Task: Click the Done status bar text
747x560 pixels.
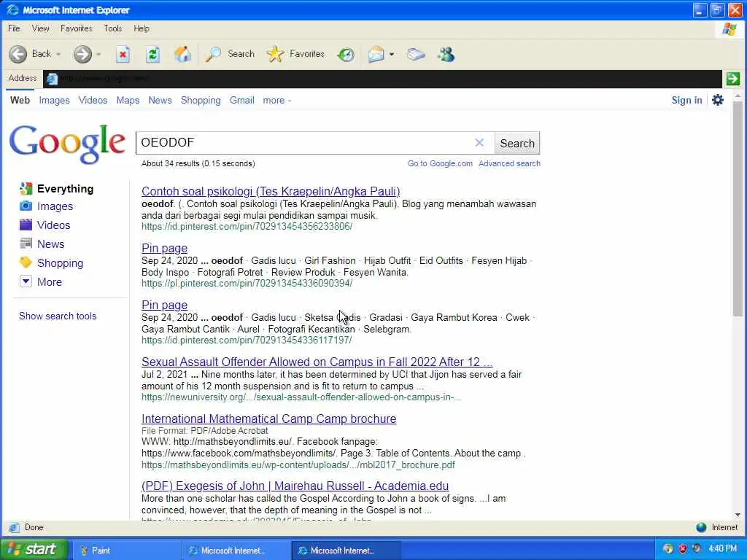Action: pos(34,527)
